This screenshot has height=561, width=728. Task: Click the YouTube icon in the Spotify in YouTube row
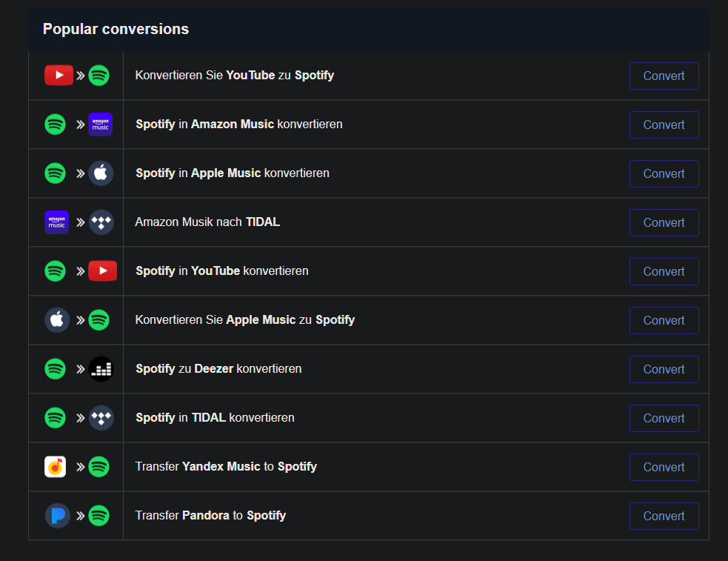pyautogui.click(x=102, y=271)
